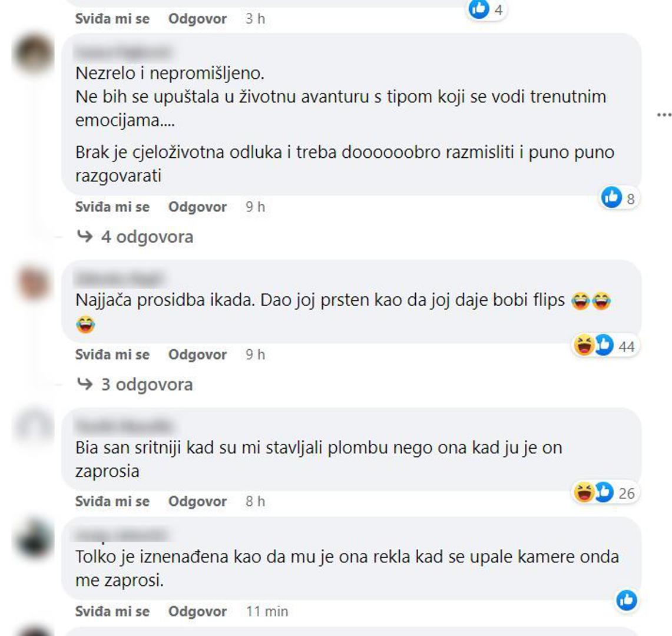The image size is (672, 636).
Task: Like the 'stavljali plombu' comment via 'Sviđa mi se'
Action: tap(112, 501)
